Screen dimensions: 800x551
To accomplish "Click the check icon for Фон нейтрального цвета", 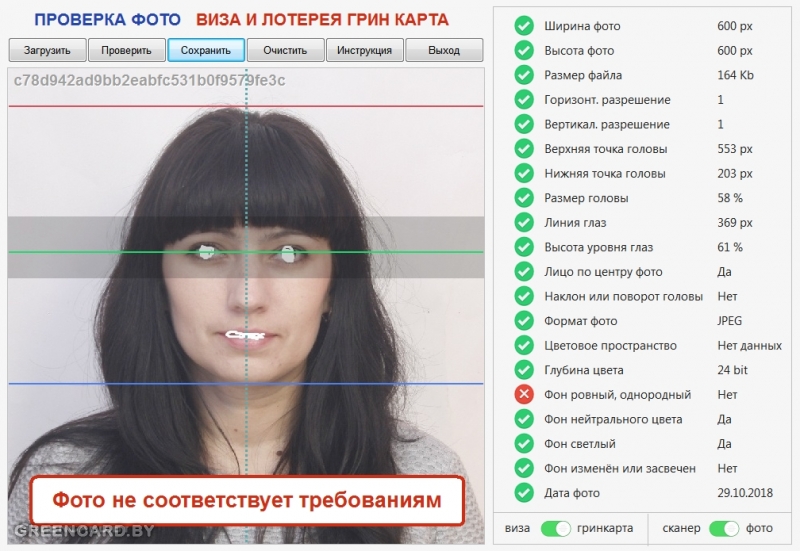I will 524,419.
